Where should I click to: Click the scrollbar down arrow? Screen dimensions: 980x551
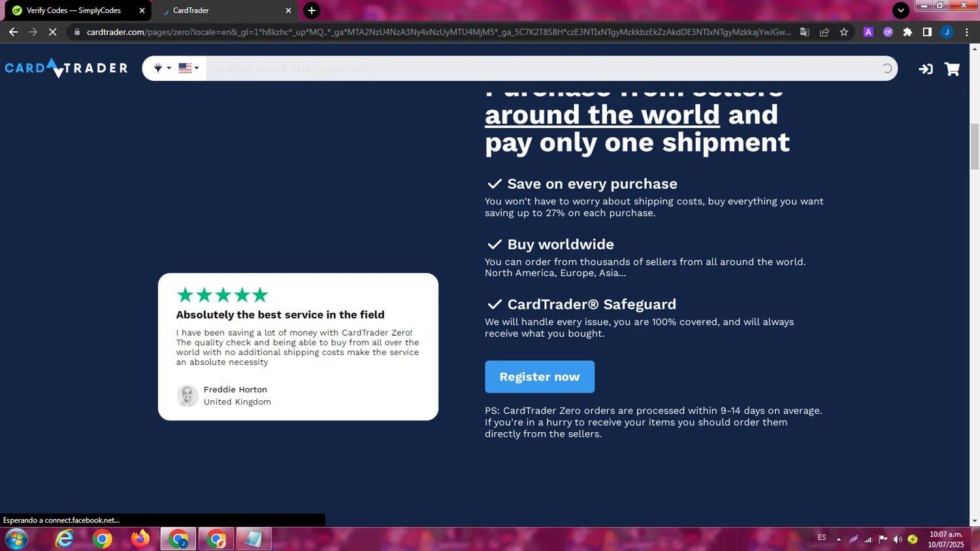(x=975, y=521)
